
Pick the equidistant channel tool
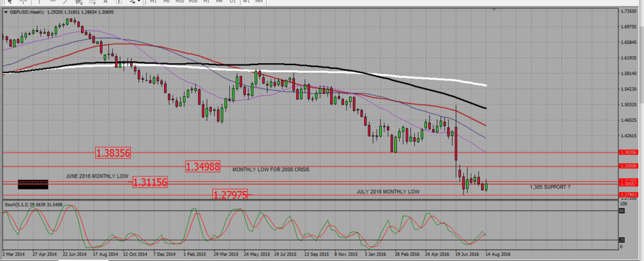pos(79,2)
